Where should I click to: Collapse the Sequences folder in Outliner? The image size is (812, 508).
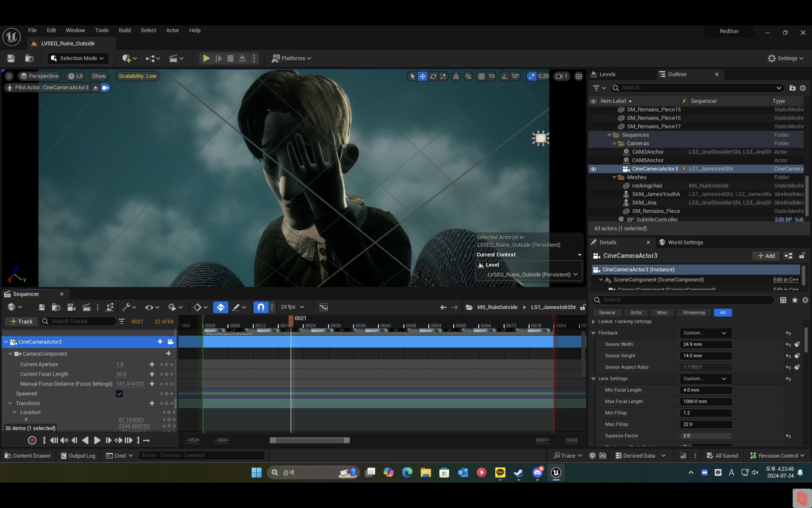609,135
